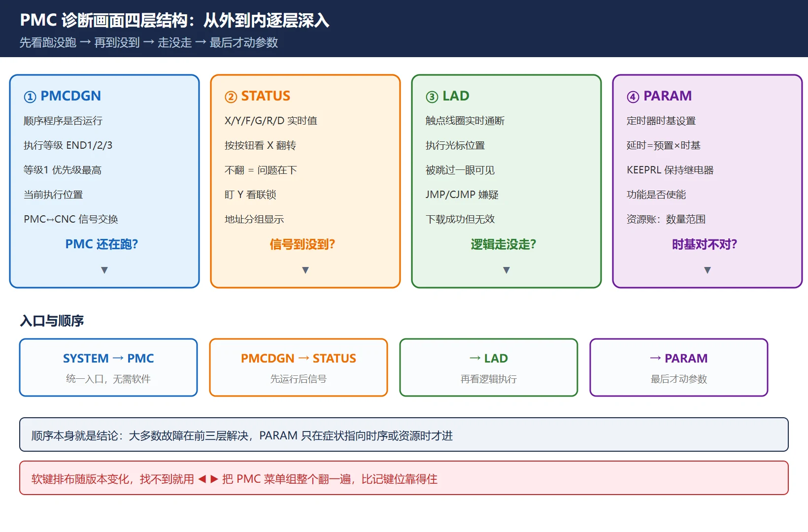
Task: Select the line 盯 Y 看联锁
Action: (250, 195)
